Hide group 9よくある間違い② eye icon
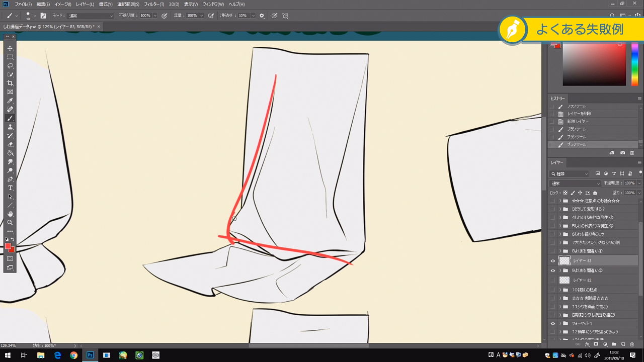644x362 pixels. click(553, 270)
